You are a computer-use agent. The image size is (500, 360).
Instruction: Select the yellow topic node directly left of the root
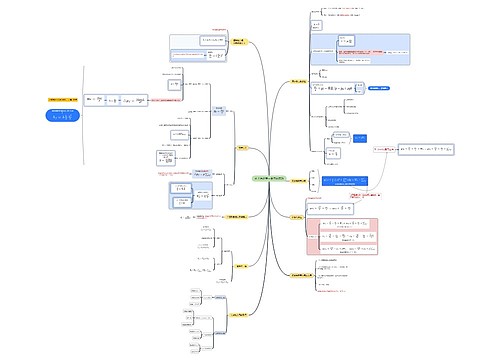pos(242,148)
